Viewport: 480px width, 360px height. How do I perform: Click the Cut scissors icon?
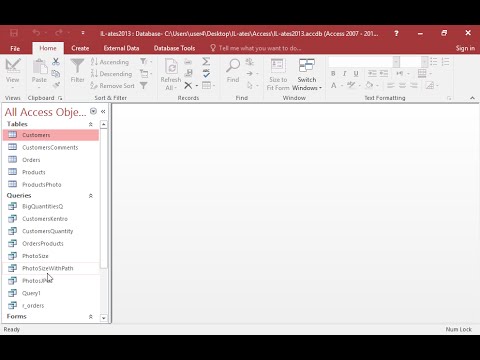point(56,61)
